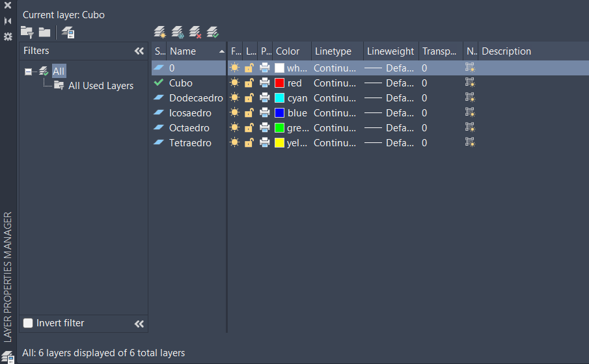
Task: Click the Set Current layer icon
Action: (212, 32)
